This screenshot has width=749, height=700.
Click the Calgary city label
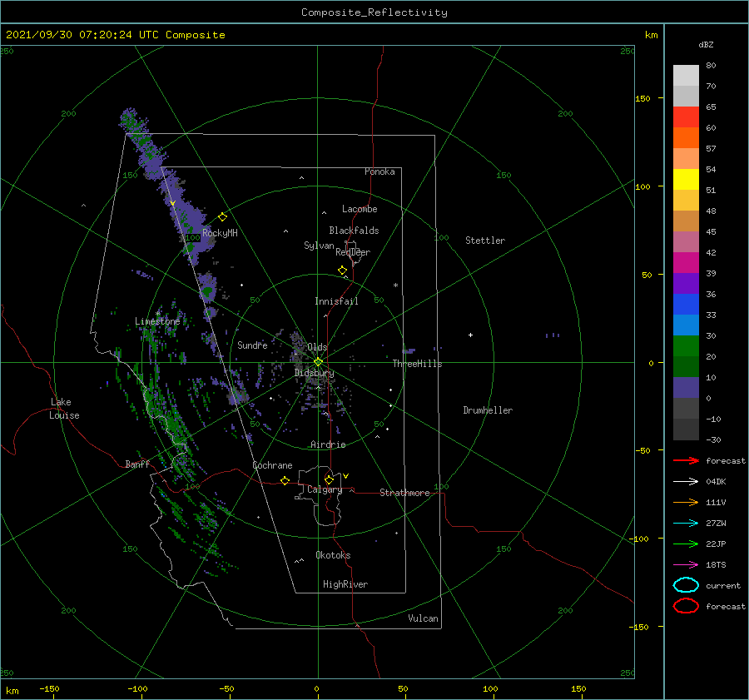[x=325, y=489]
